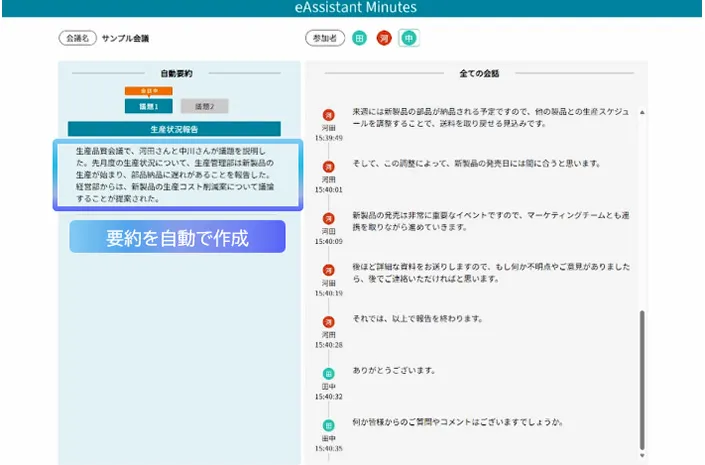Click the 参加者 label pill
This screenshot has height=465, width=705.
click(325, 38)
